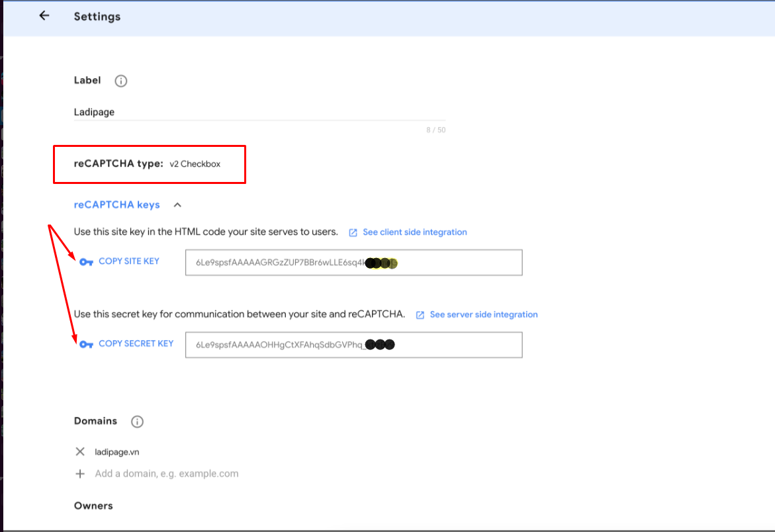Click the Label field containing Ladipage
Image resolution: width=775 pixels, height=532 pixels.
click(x=258, y=112)
